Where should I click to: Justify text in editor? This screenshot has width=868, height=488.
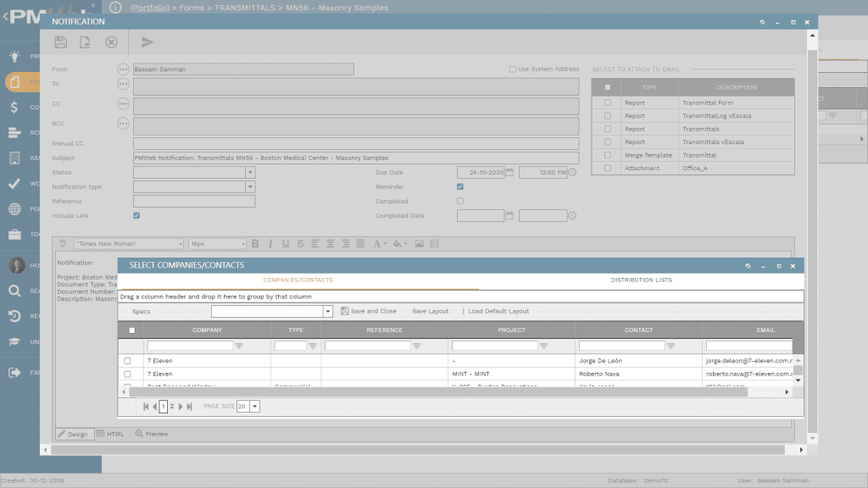pos(360,243)
